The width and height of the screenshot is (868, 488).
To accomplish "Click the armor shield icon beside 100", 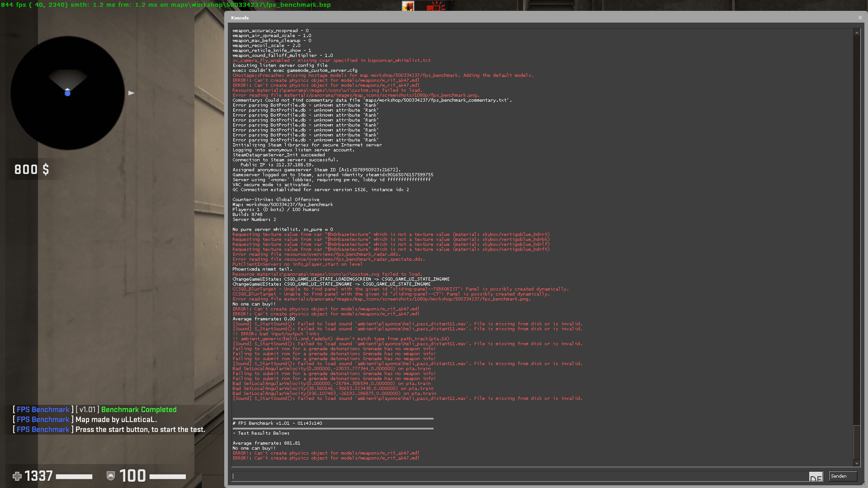I will (110, 476).
